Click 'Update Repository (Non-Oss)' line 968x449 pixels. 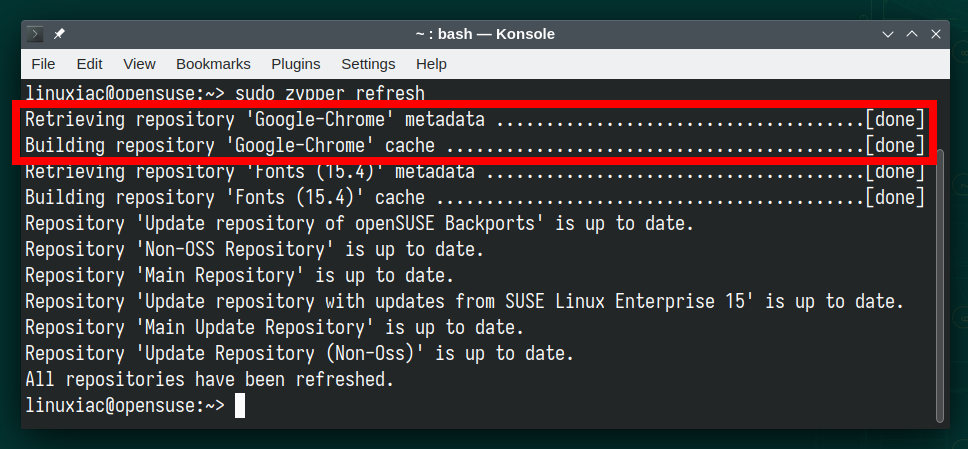(x=299, y=354)
